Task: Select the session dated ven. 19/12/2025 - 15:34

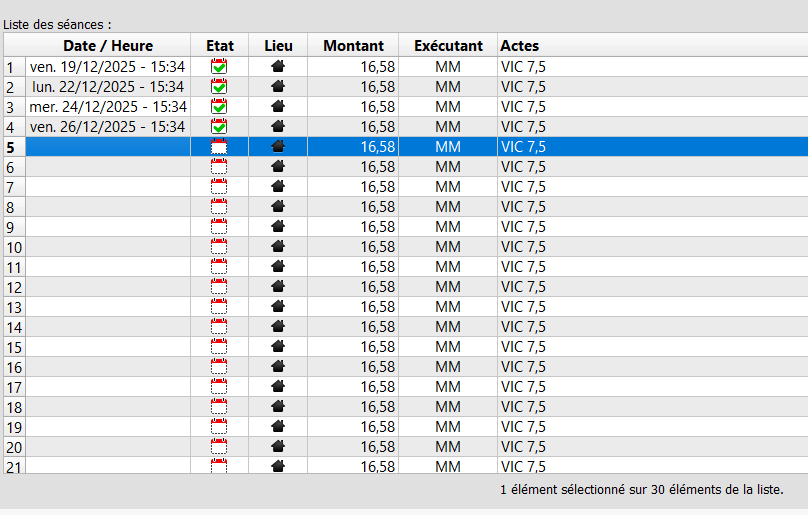Action: point(107,67)
